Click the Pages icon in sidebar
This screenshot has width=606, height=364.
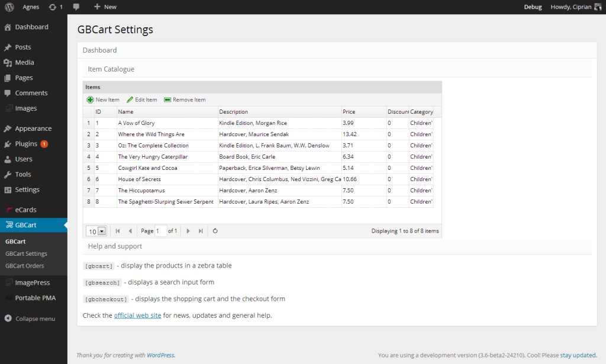[x=8, y=78]
